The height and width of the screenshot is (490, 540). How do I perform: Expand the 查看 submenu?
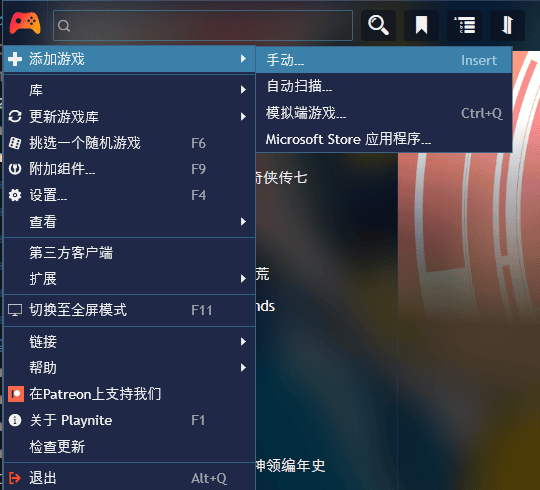[129, 222]
